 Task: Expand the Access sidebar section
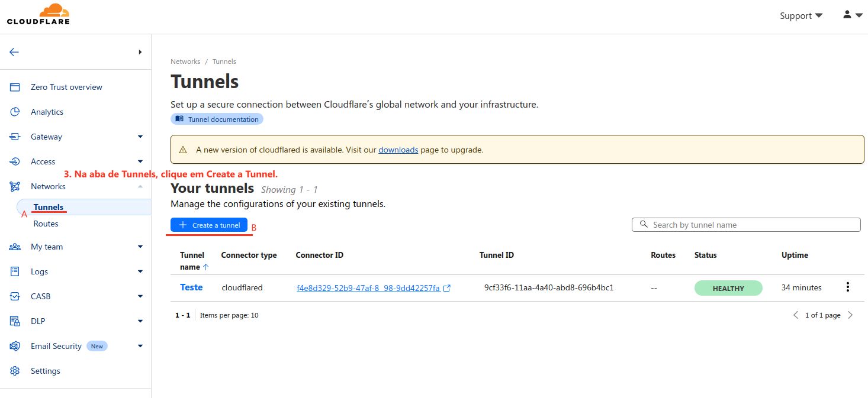coord(140,161)
